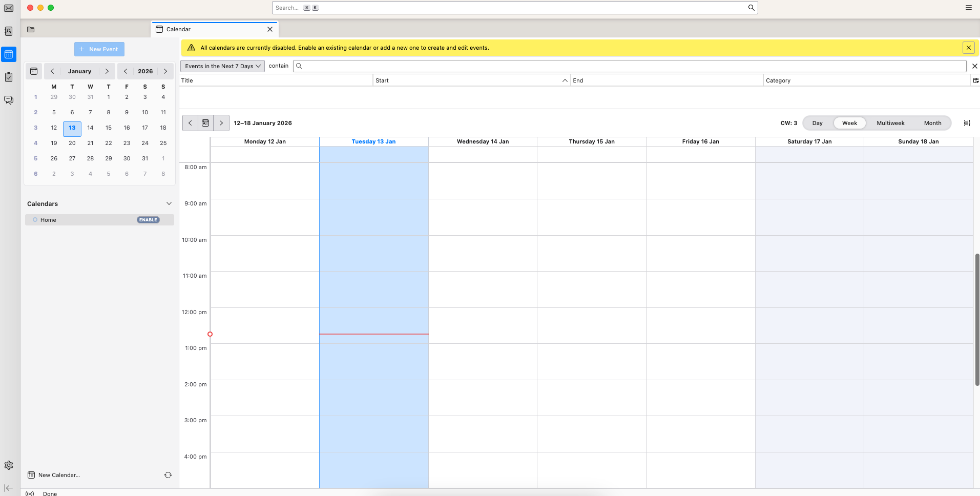Select the Tasks icon in the sidebar
Screen dimensions: 980x496
(x=8, y=77)
